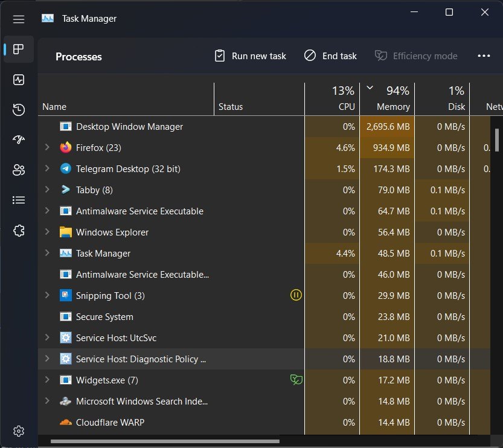
Task: Click the Microsoft Windows Search Indexer icon
Action: [66, 401]
